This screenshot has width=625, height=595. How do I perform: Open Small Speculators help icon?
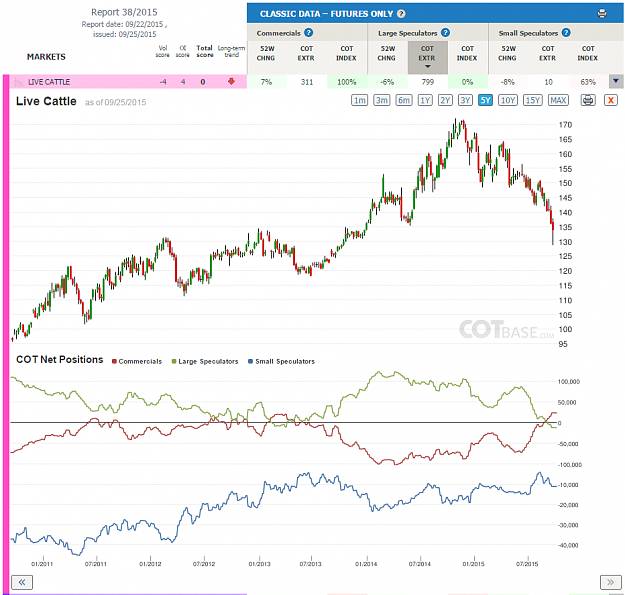pos(566,33)
